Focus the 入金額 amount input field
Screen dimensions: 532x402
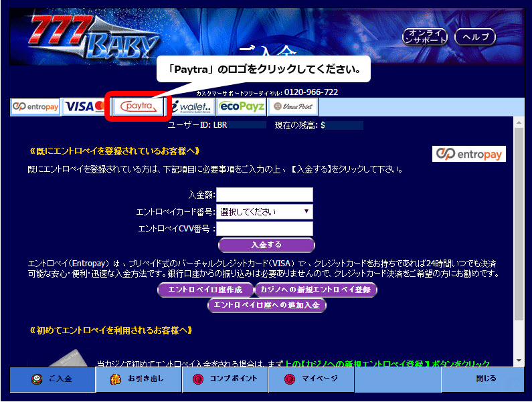pyautogui.click(x=264, y=195)
